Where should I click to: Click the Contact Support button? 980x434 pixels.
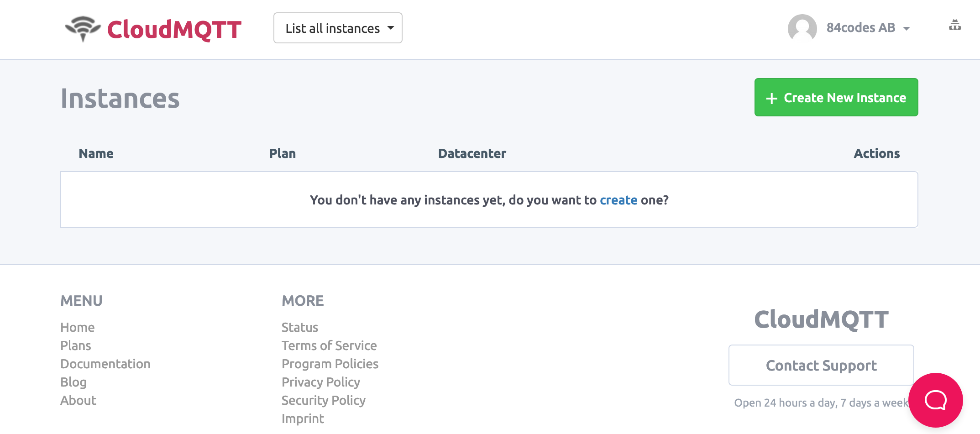pyautogui.click(x=821, y=365)
